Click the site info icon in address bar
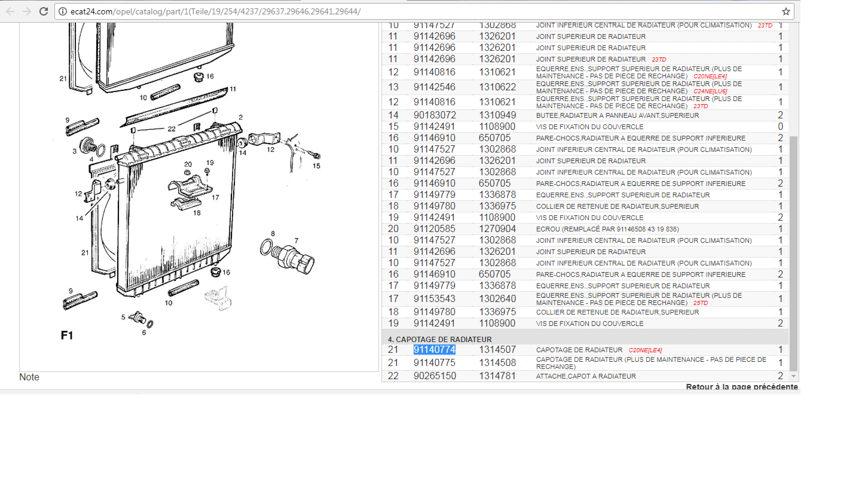The height and width of the screenshot is (488, 868). [x=63, y=11]
